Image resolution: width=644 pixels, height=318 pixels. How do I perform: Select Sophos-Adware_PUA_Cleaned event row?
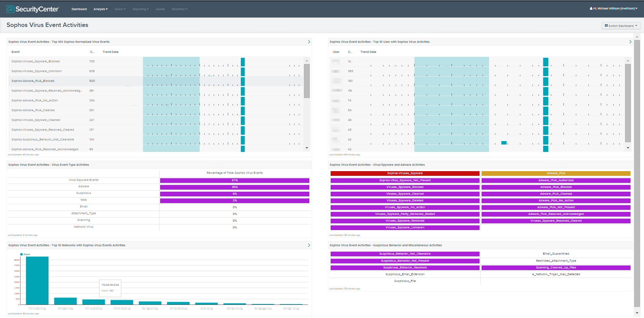click(156, 110)
